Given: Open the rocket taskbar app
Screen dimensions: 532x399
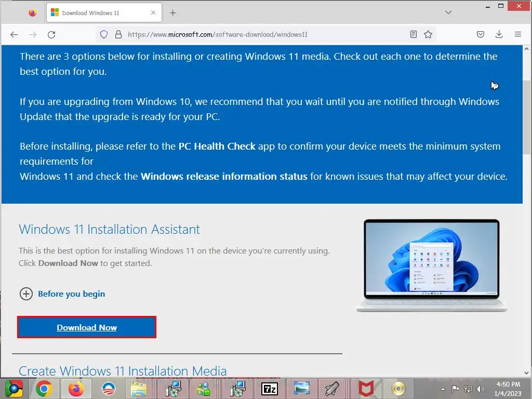Looking at the screenshot, I should pos(333,389).
